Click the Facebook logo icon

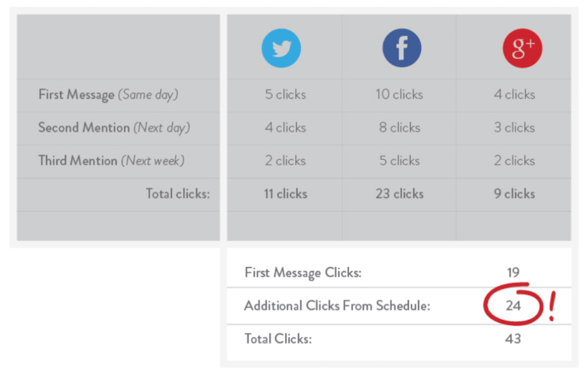(401, 49)
